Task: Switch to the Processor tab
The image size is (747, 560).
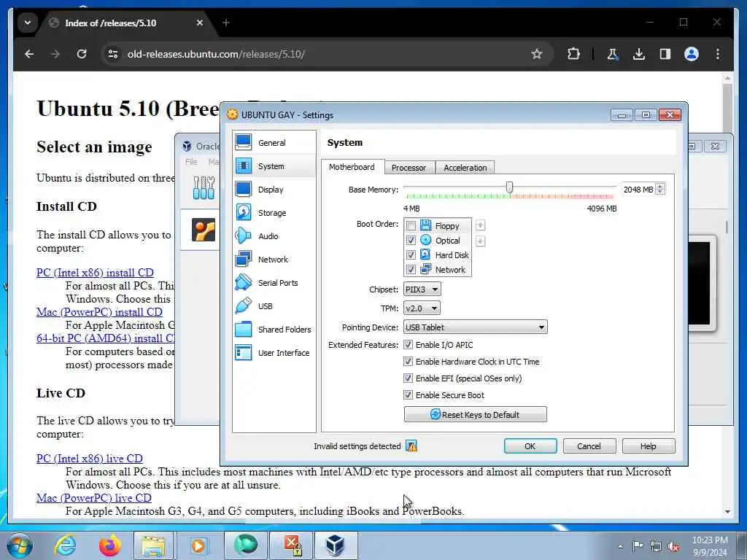Action: point(409,168)
